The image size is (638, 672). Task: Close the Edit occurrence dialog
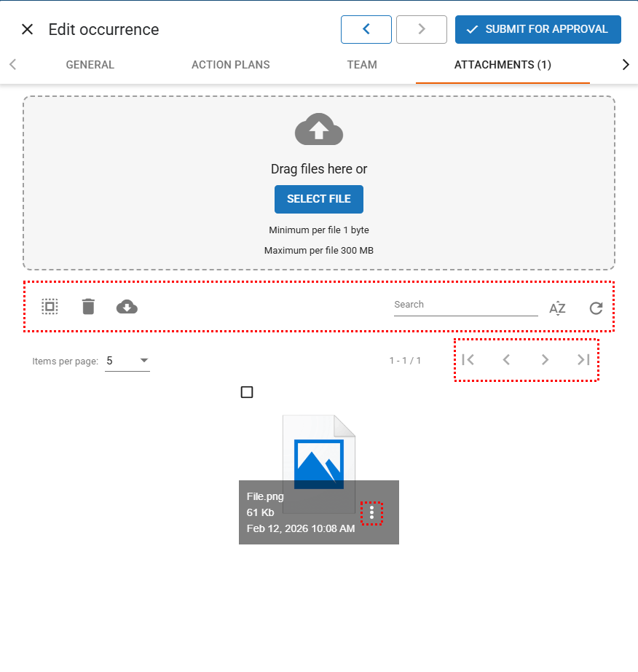point(28,30)
